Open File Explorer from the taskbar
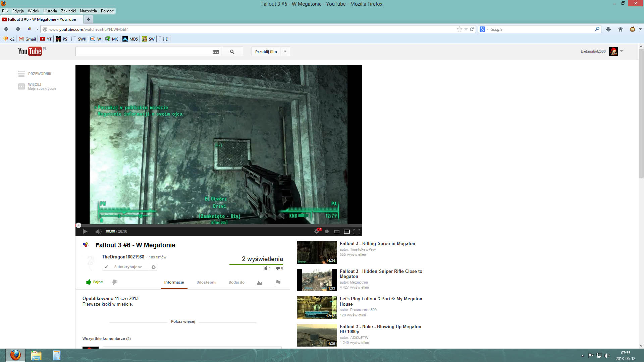 pos(36,355)
